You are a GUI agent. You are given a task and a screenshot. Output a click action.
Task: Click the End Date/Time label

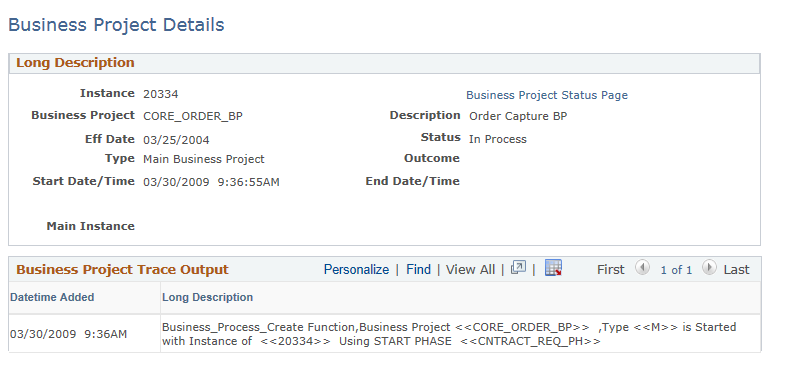pyautogui.click(x=413, y=181)
